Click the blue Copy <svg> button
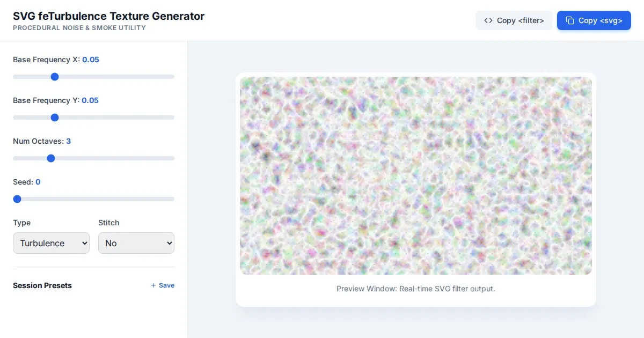Image resolution: width=644 pixels, height=338 pixels. pyautogui.click(x=594, y=20)
